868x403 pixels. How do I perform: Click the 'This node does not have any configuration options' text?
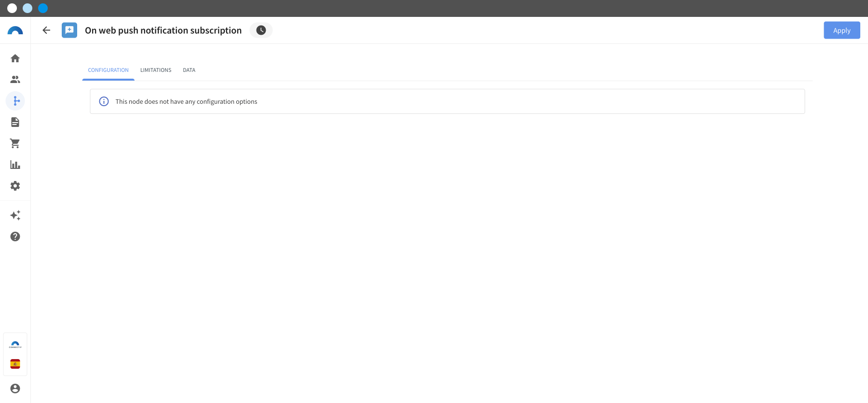(x=186, y=102)
